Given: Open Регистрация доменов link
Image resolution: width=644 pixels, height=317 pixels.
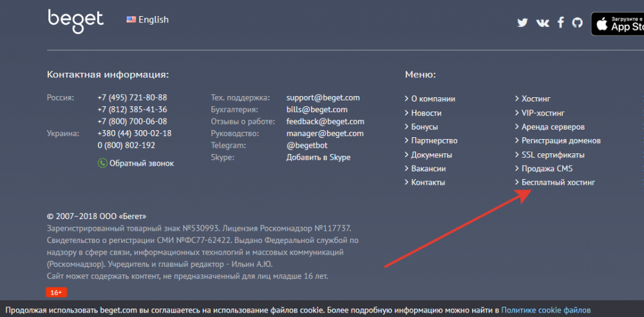Looking at the screenshot, I should [x=561, y=140].
